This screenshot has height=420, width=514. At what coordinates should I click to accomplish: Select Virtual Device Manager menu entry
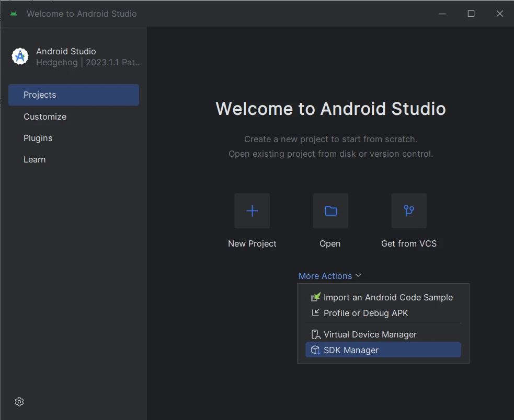370,334
